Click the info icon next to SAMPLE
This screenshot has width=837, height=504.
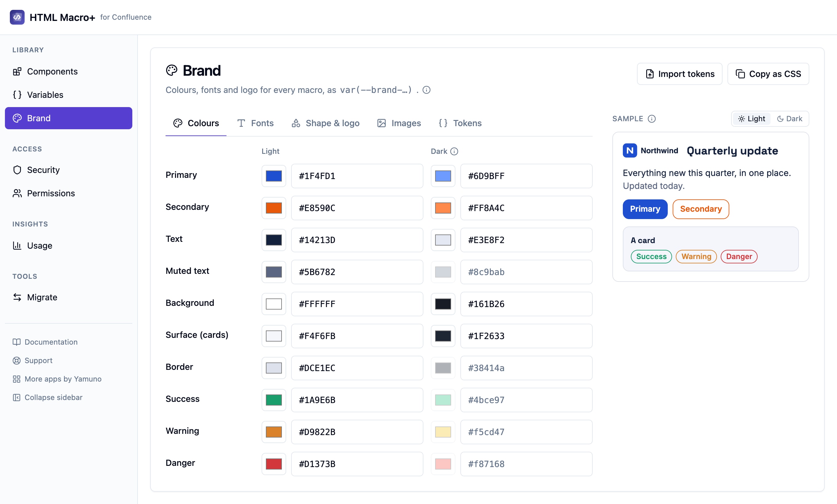click(651, 119)
